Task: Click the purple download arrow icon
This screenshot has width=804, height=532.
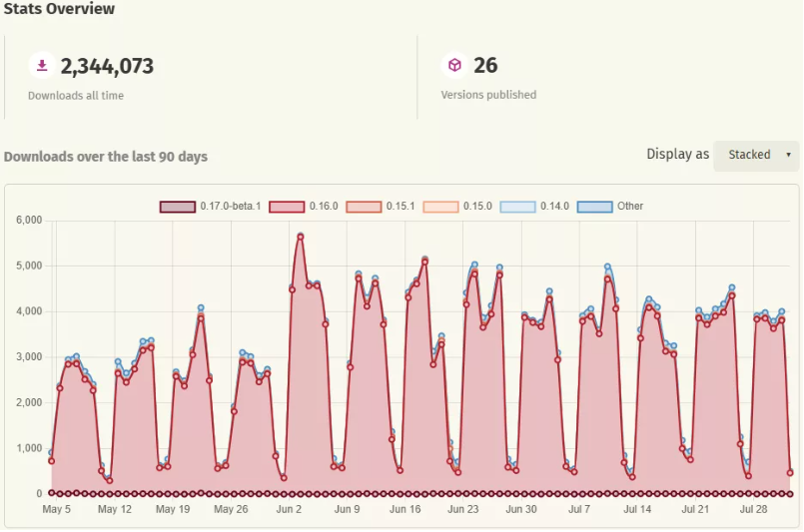Action: (42, 66)
